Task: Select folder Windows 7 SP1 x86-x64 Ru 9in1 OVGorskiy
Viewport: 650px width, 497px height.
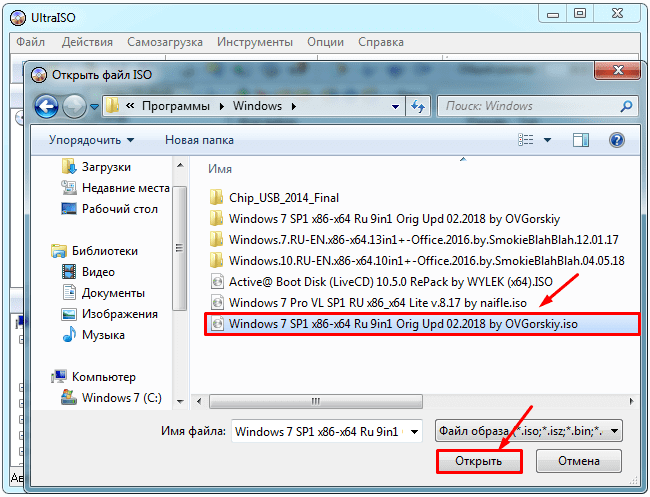Action: coord(385,219)
